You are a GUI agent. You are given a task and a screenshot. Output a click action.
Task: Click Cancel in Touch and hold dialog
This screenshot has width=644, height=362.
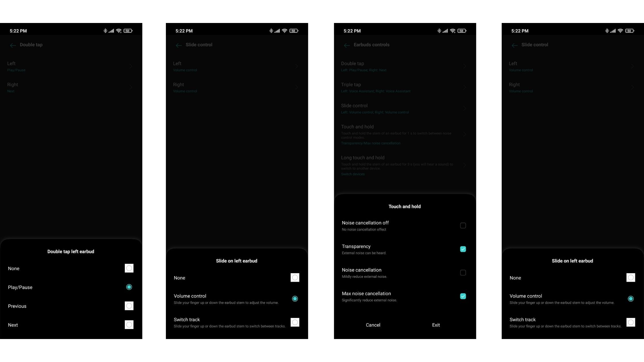(x=373, y=325)
